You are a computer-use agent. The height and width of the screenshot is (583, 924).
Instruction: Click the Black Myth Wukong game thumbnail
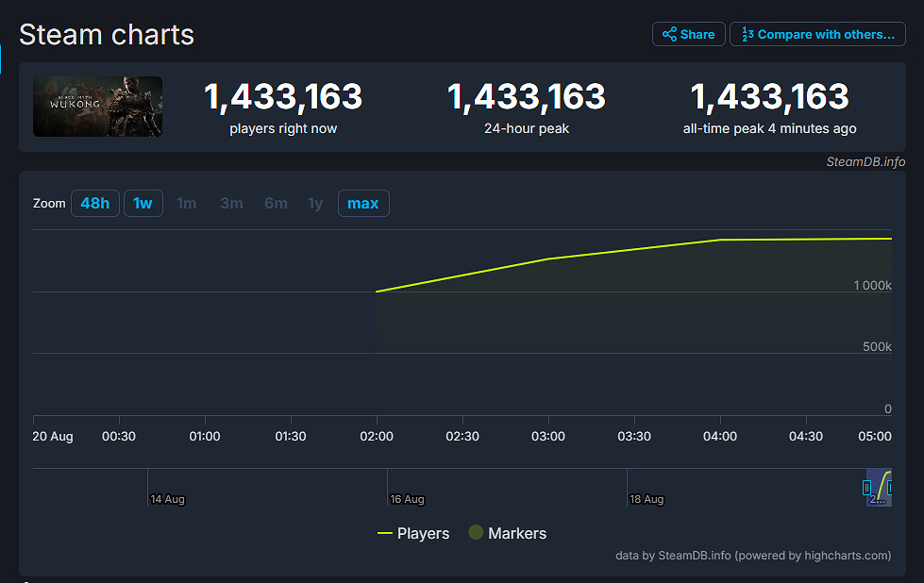tap(98, 107)
